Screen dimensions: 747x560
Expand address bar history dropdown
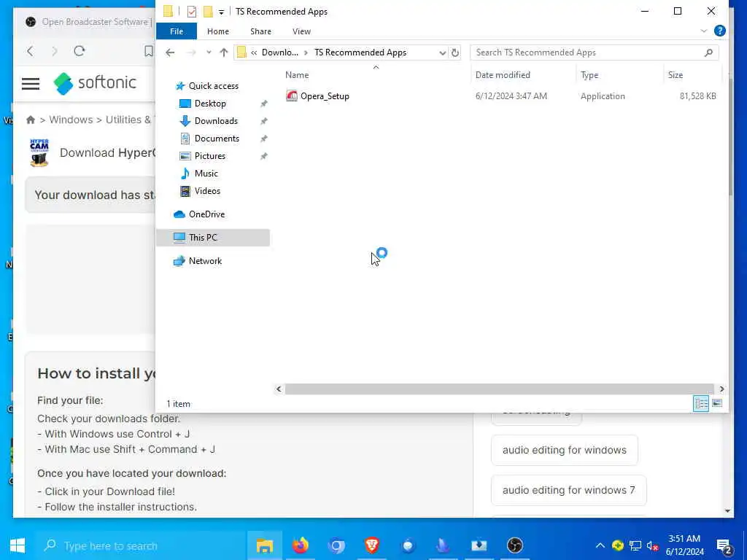tap(442, 52)
